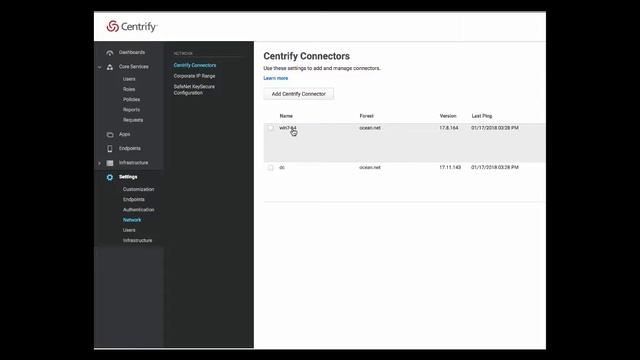Click the Infrastructure server icon
The height and width of the screenshot is (360, 640).
click(x=110, y=163)
